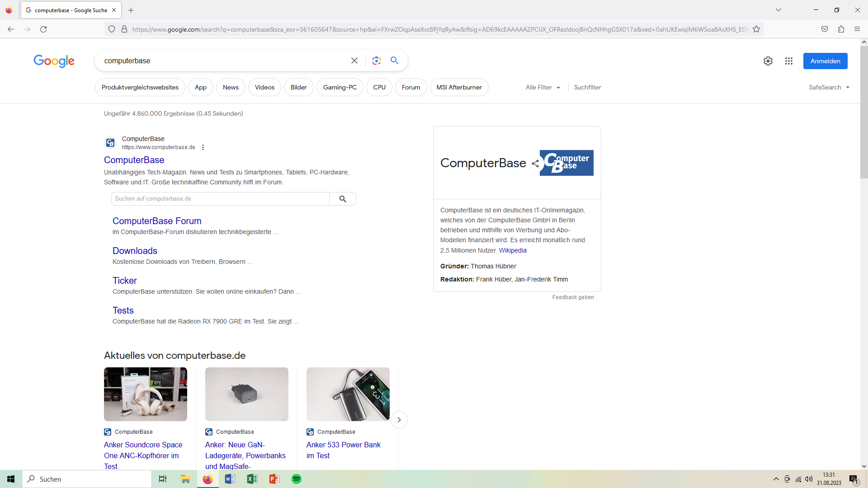Select the News filter chip

point(231,87)
